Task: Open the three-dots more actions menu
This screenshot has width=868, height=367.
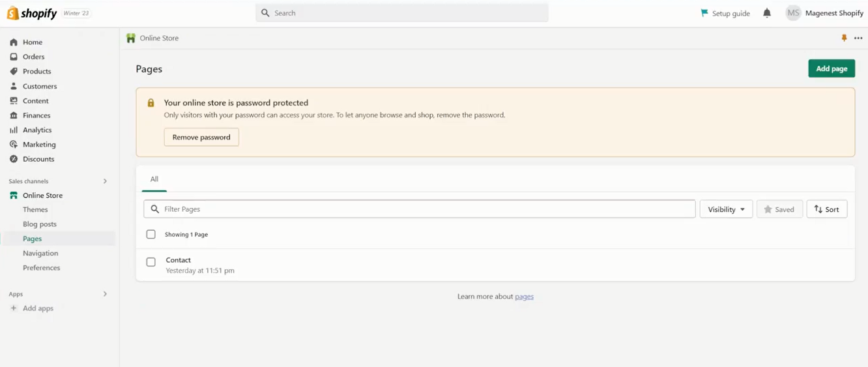Action: pyautogui.click(x=858, y=38)
